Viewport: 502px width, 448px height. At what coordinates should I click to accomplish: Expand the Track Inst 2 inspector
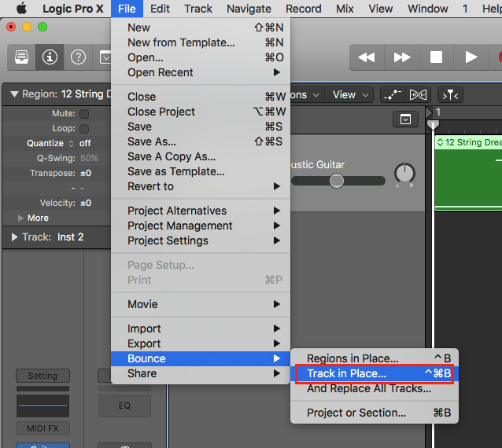point(14,237)
